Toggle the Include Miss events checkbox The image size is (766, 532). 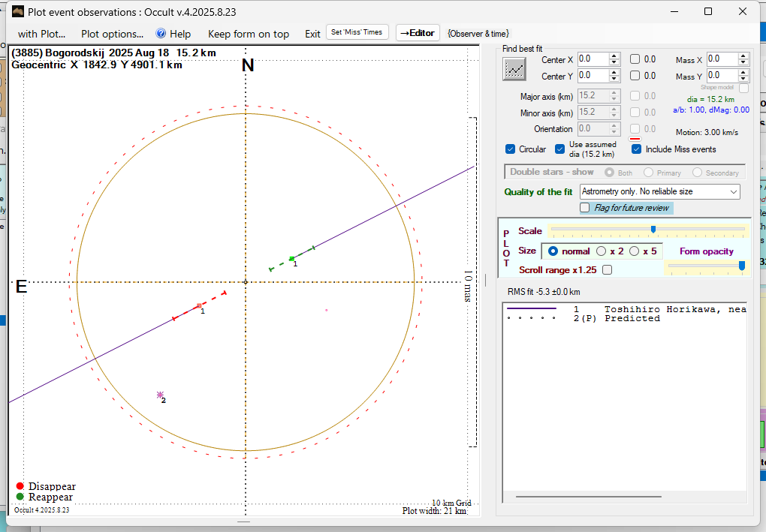pyautogui.click(x=637, y=149)
